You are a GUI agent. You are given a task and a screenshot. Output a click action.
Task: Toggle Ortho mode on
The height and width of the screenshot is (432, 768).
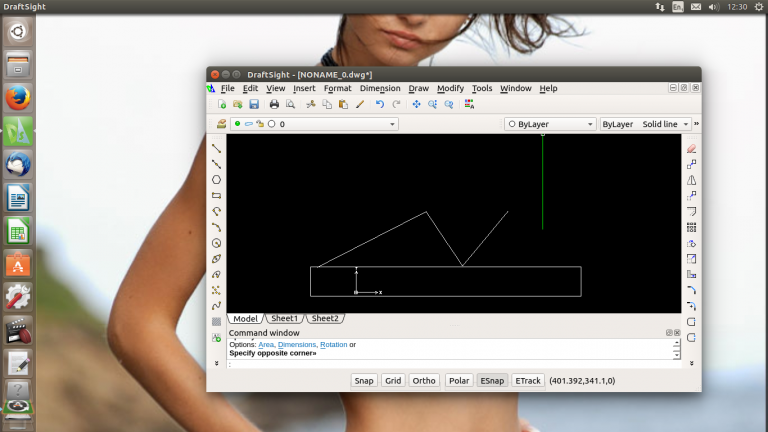[424, 381]
